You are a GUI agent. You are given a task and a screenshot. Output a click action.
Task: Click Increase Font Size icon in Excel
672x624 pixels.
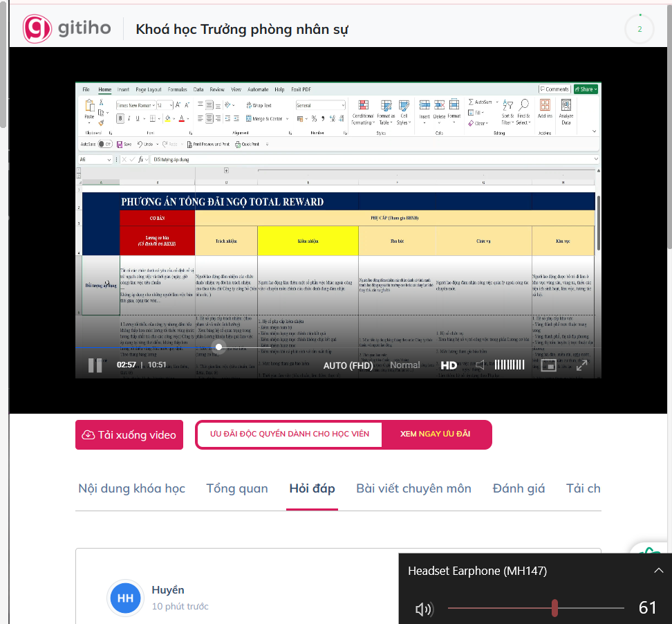click(178, 105)
